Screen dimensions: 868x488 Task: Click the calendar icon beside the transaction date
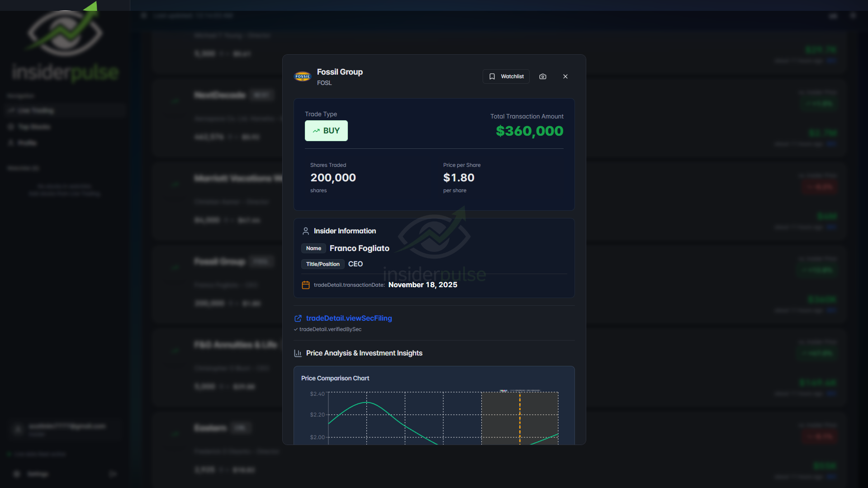pyautogui.click(x=306, y=285)
